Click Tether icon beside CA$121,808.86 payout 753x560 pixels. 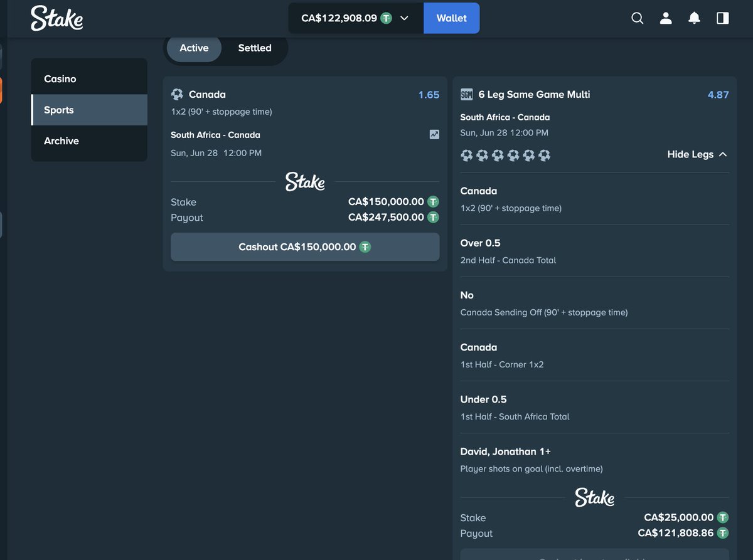click(x=723, y=534)
